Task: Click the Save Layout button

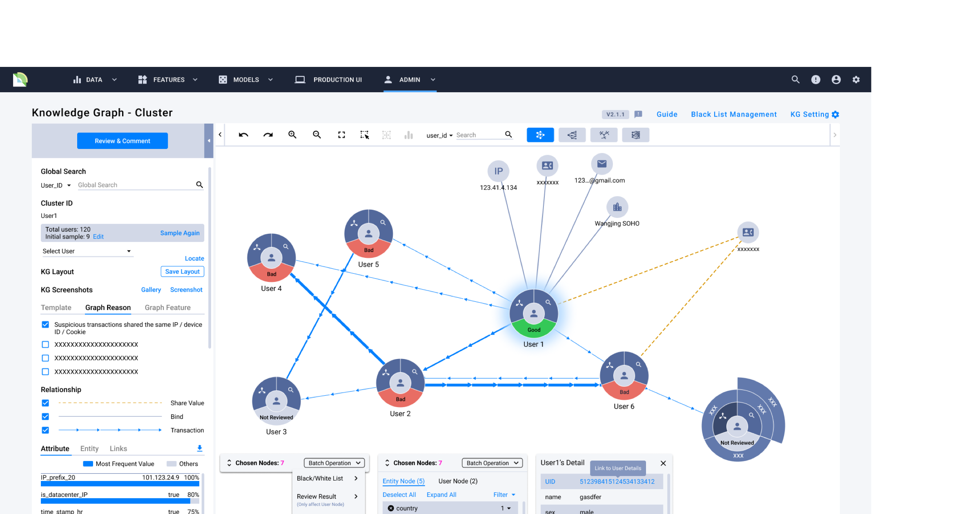Action: click(183, 271)
